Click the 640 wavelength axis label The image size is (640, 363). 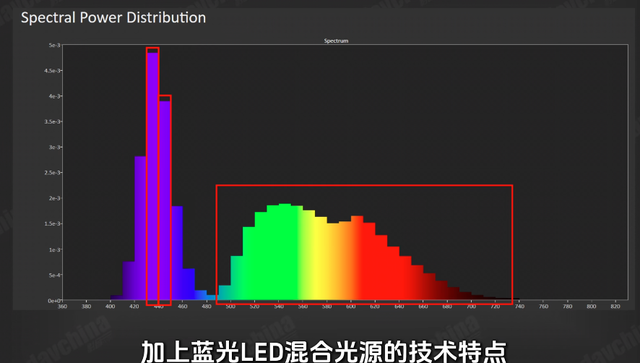point(399,306)
